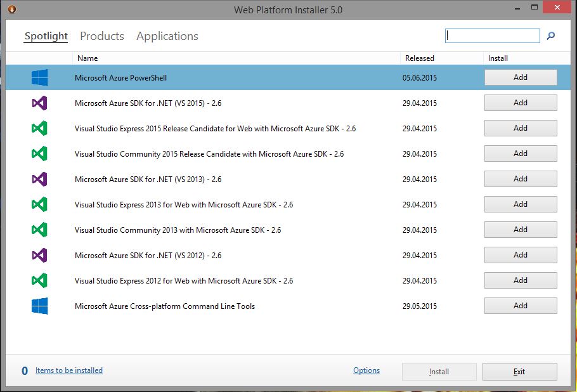577x392 pixels.
Task: Select Microsoft Azure SDK for .NET (VS 2013) - 2.6
Action: (x=148, y=180)
